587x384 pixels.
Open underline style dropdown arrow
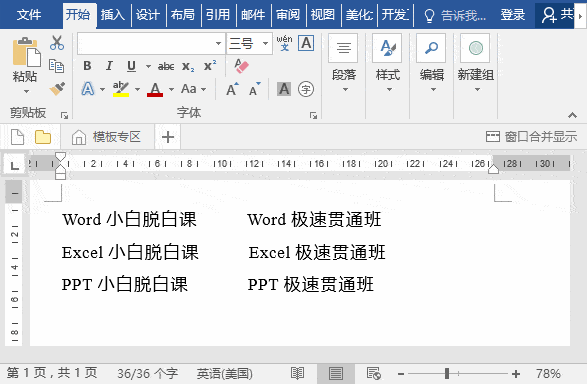click(148, 67)
